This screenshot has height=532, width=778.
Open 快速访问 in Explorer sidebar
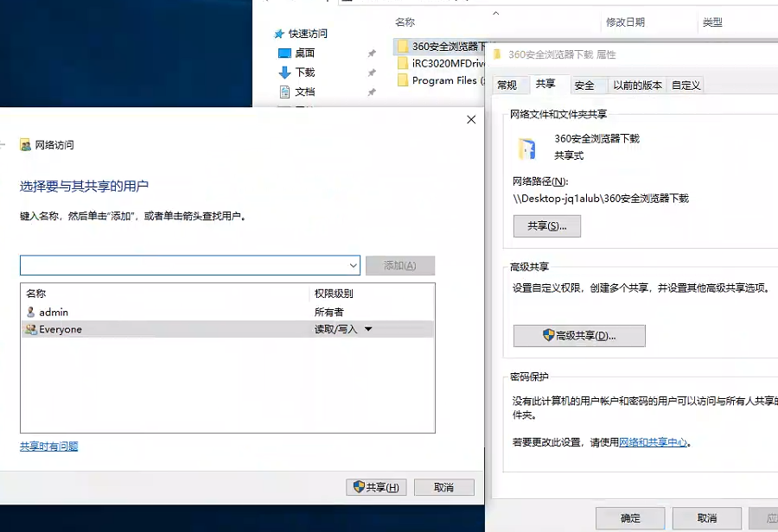point(308,34)
